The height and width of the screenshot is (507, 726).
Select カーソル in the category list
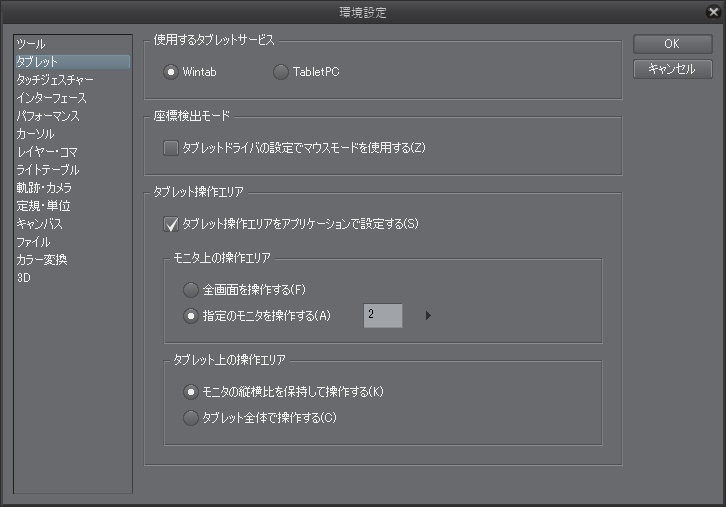[x=35, y=134]
